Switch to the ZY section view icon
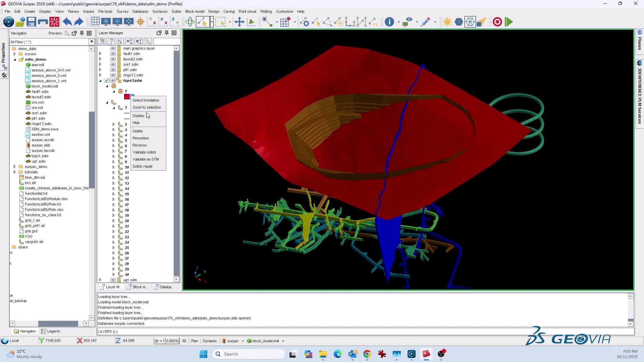The width and height of the screenshot is (644, 362). (175, 22)
